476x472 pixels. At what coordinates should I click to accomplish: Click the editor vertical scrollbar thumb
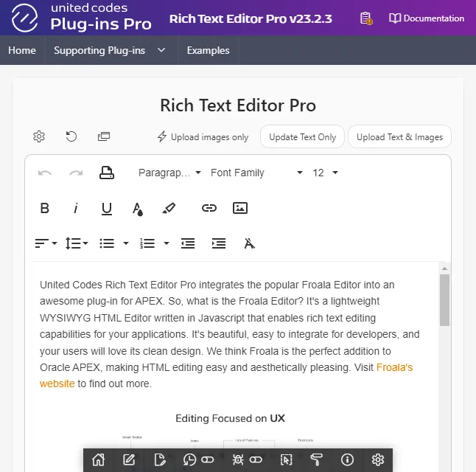click(444, 300)
